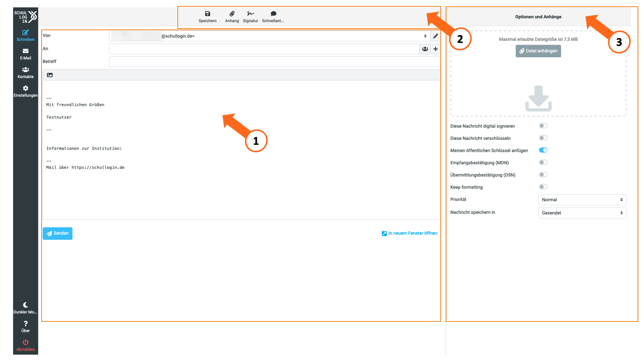
Task: Open the Über help icon
Action: 25,323
